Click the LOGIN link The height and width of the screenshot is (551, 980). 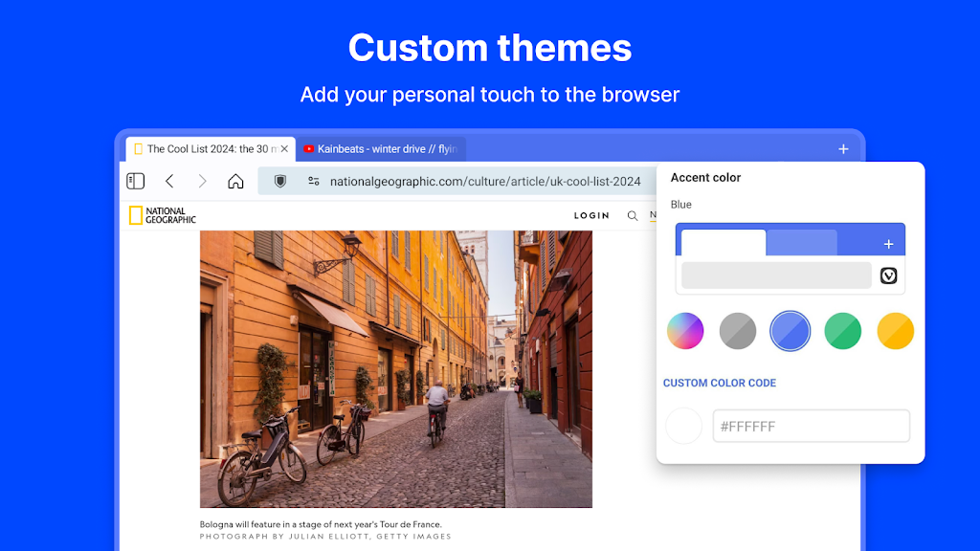tap(591, 216)
